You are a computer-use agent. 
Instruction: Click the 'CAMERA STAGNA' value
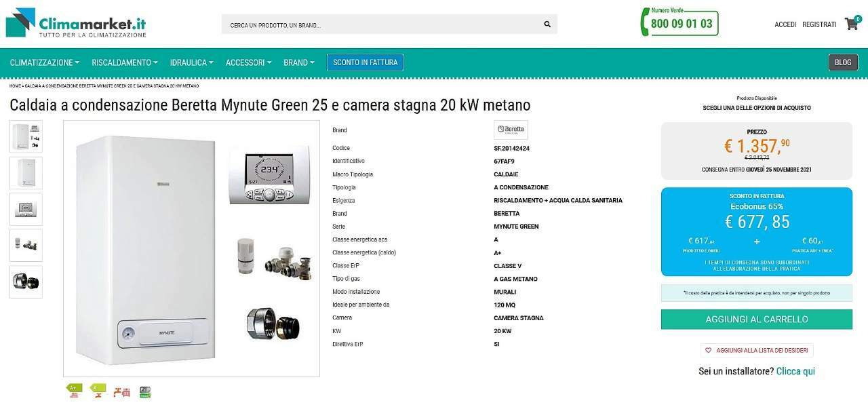coord(519,318)
